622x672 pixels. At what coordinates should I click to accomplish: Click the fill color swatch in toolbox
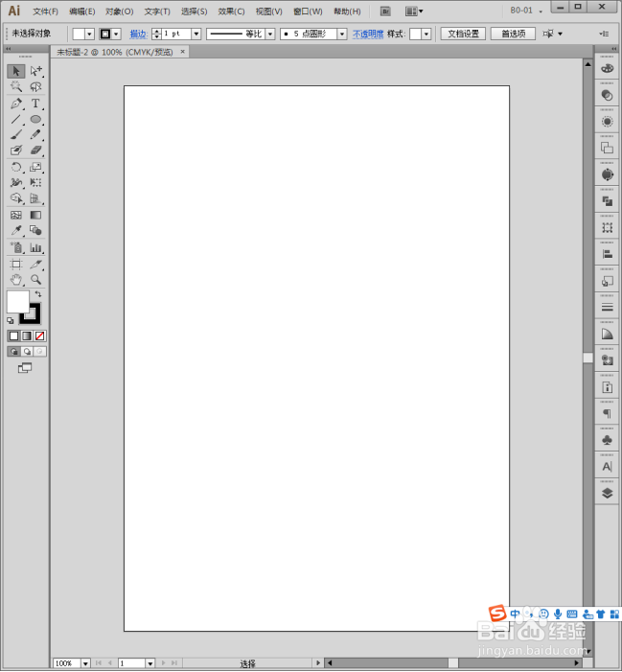click(x=17, y=301)
